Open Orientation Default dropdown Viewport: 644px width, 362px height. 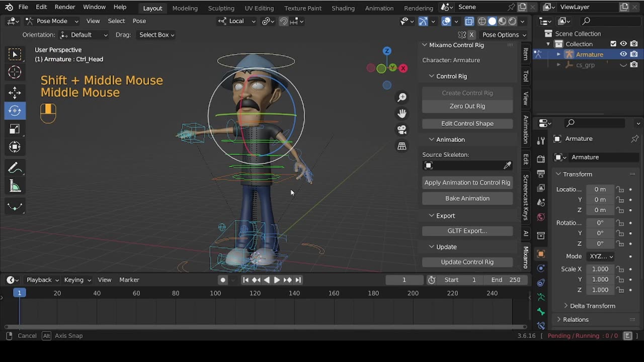pyautogui.click(x=84, y=35)
